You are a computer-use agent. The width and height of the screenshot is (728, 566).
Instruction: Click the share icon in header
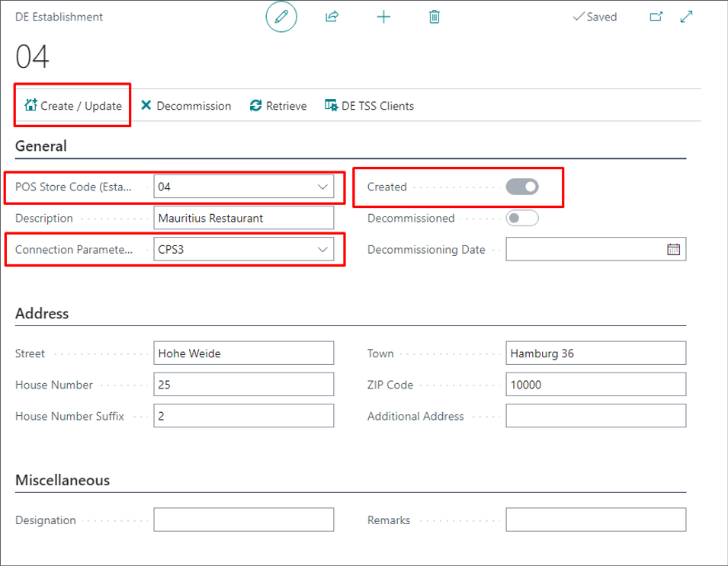pyautogui.click(x=332, y=18)
